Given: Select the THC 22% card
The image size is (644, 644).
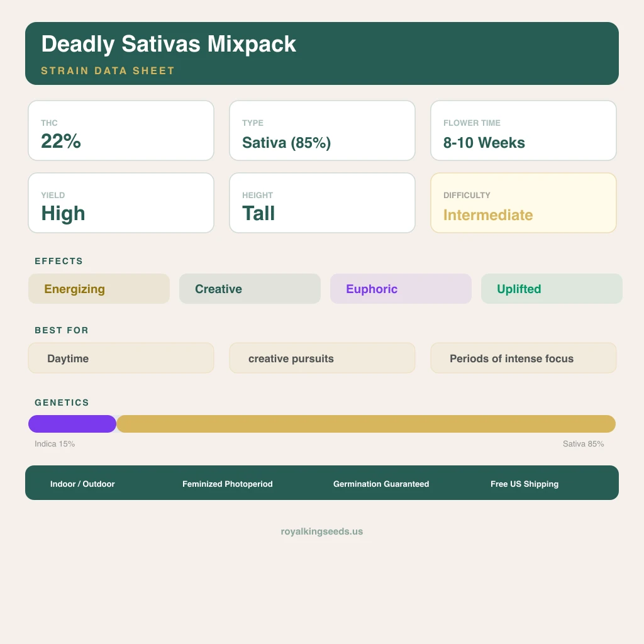Looking at the screenshot, I should [x=121, y=131].
